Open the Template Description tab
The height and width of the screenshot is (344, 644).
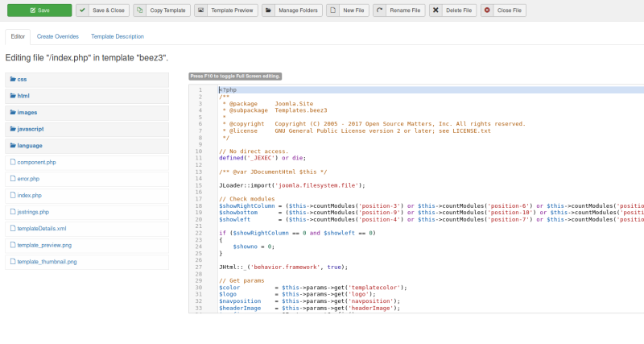click(x=118, y=37)
